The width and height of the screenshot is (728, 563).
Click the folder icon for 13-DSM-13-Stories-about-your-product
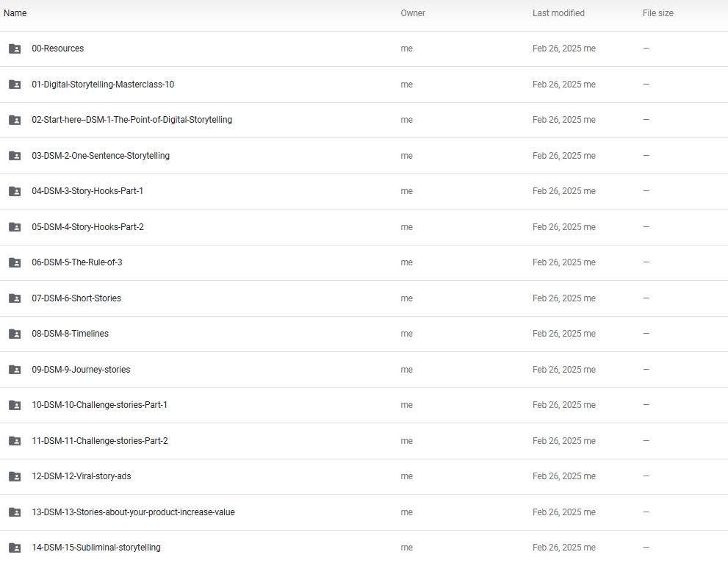click(x=15, y=512)
